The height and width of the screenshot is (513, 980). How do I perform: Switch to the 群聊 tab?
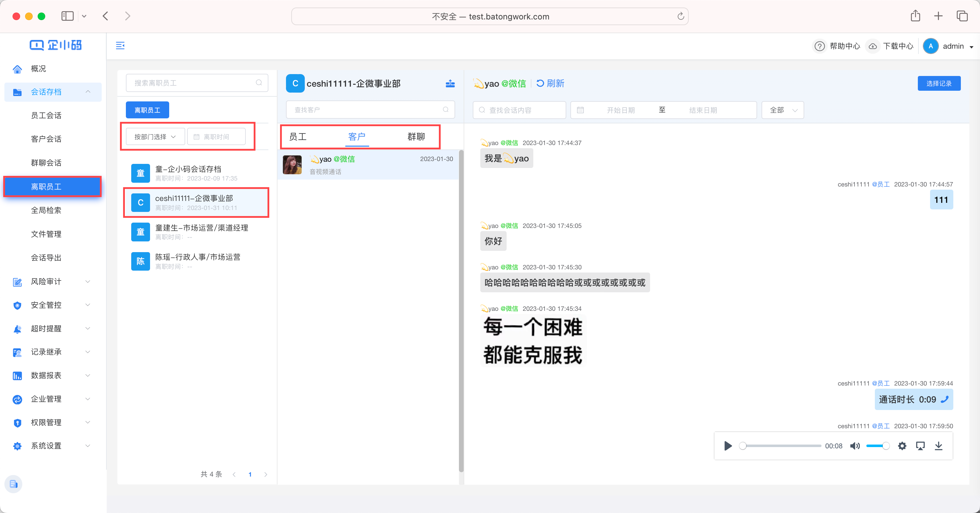pyautogui.click(x=416, y=137)
